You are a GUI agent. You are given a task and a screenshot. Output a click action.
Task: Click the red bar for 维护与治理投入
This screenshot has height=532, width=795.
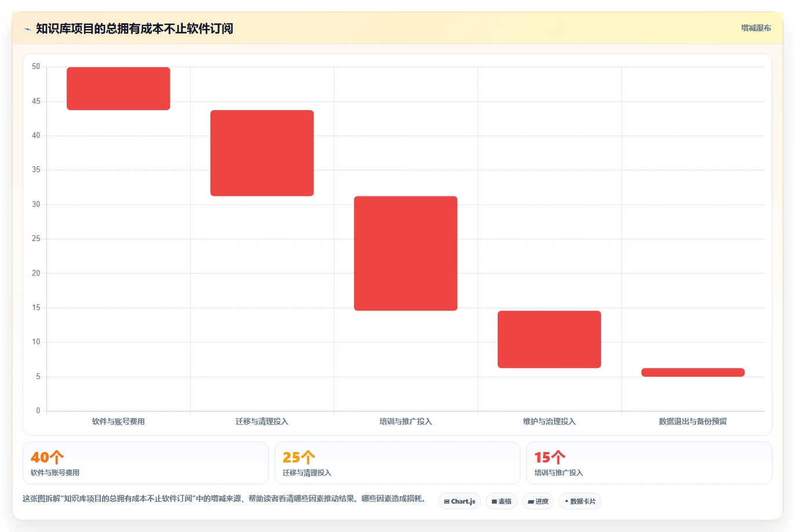pyautogui.click(x=549, y=340)
